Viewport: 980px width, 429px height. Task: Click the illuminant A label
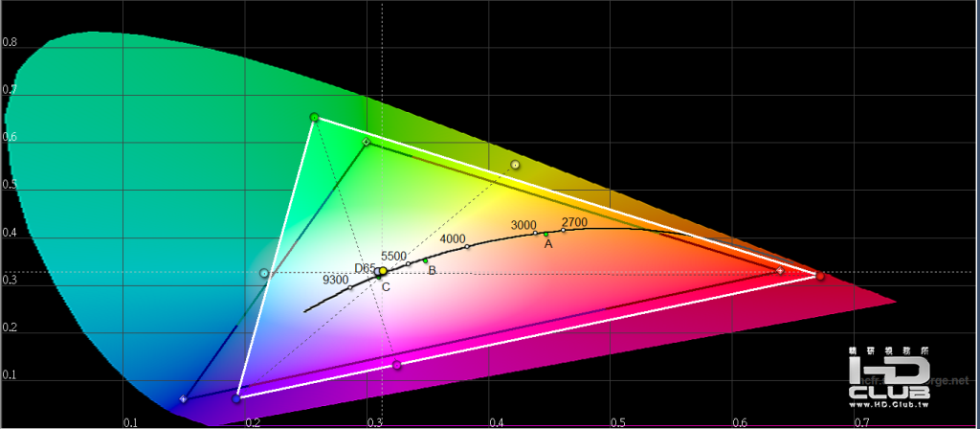548,244
